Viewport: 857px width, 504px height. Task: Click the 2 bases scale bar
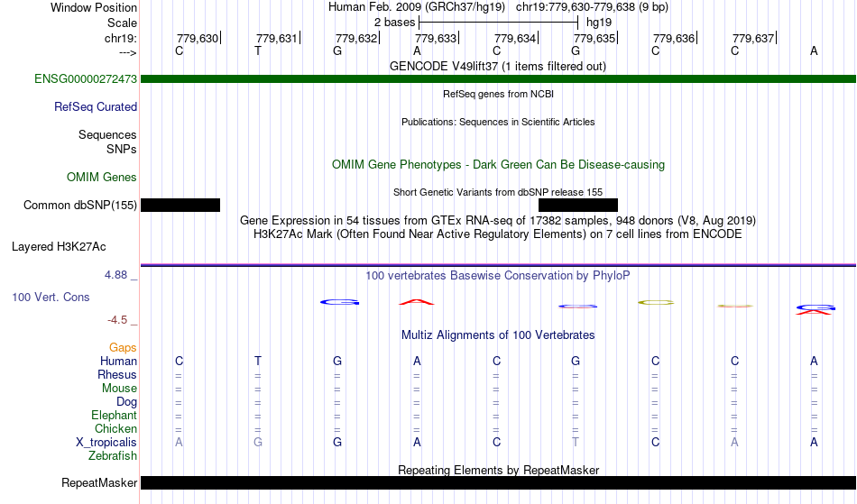coord(498,23)
